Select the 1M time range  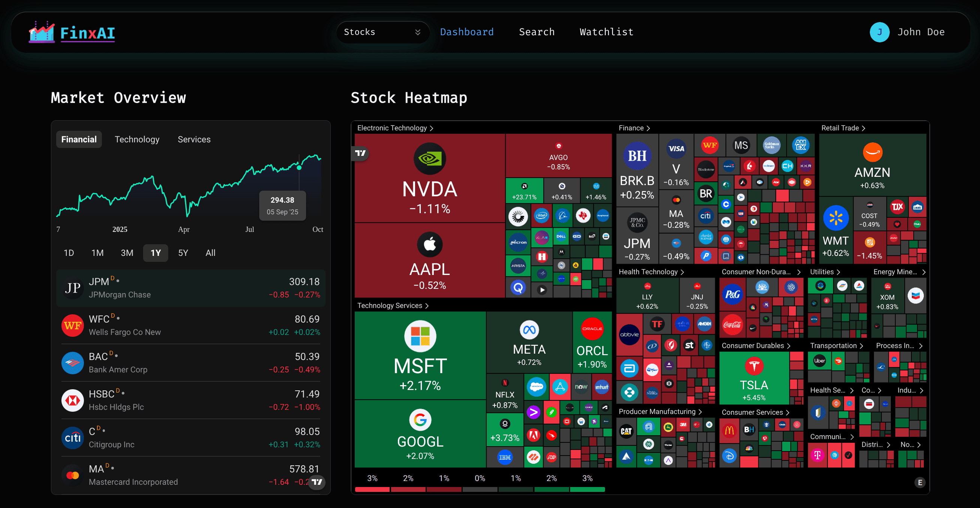point(97,253)
